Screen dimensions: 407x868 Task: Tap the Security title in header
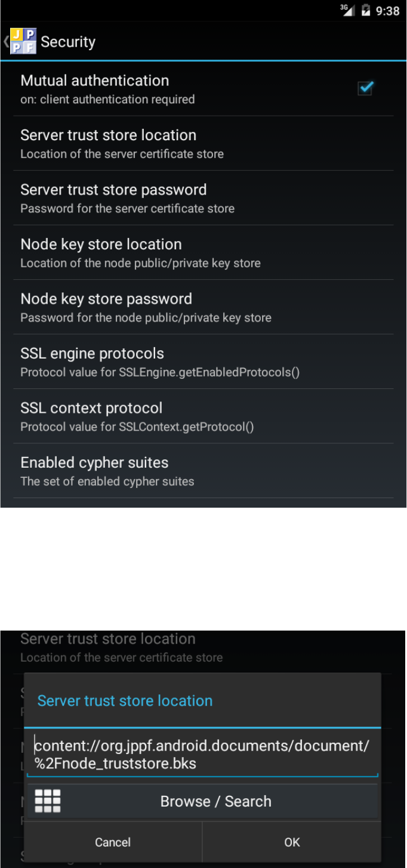(68, 42)
